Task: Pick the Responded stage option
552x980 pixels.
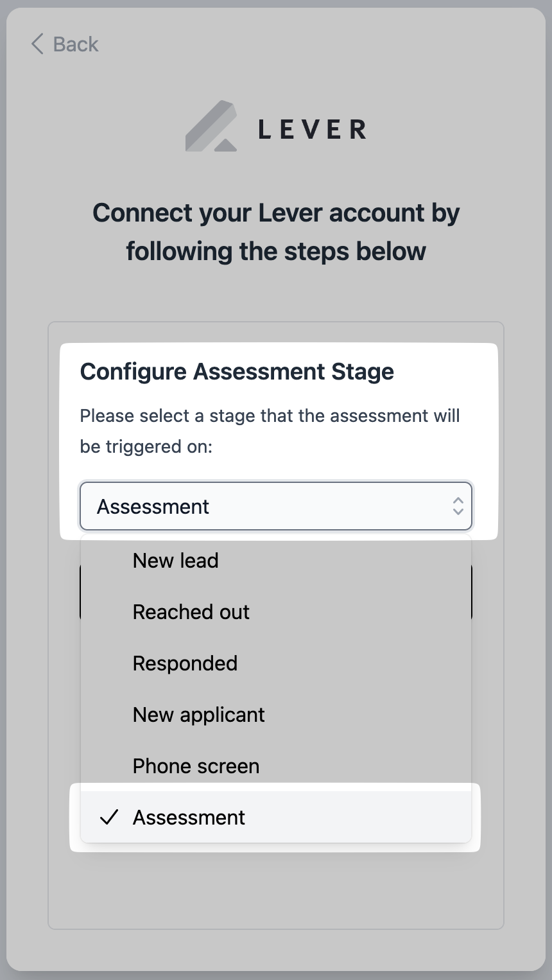Action: click(x=276, y=663)
